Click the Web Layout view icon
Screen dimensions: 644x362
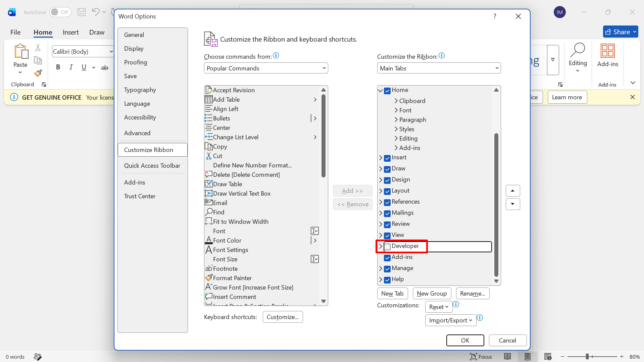(548, 357)
